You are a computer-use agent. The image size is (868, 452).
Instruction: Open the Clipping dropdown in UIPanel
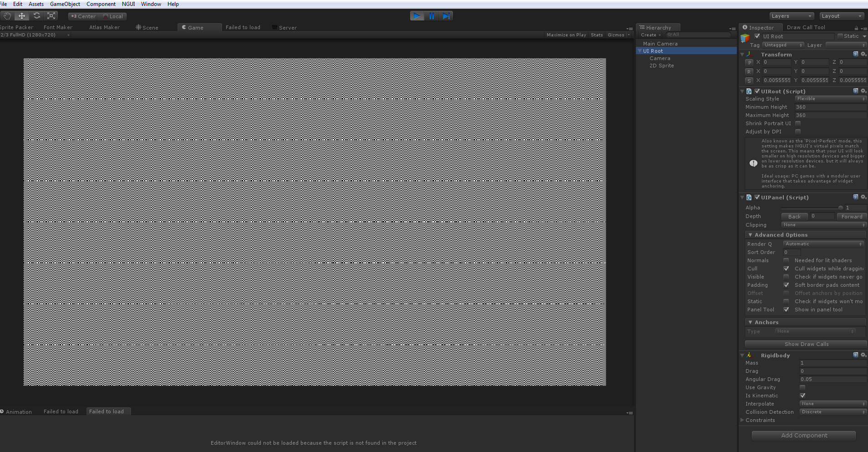(824, 225)
